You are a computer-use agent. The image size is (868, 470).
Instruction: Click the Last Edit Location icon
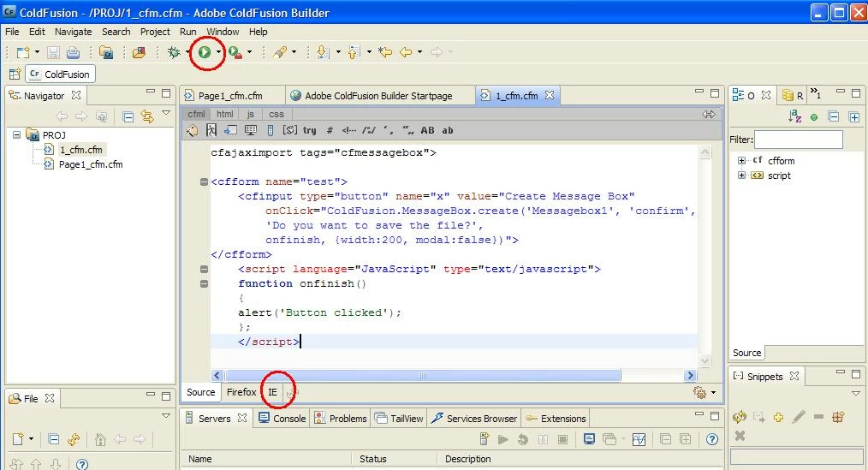[x=385, y=52]
